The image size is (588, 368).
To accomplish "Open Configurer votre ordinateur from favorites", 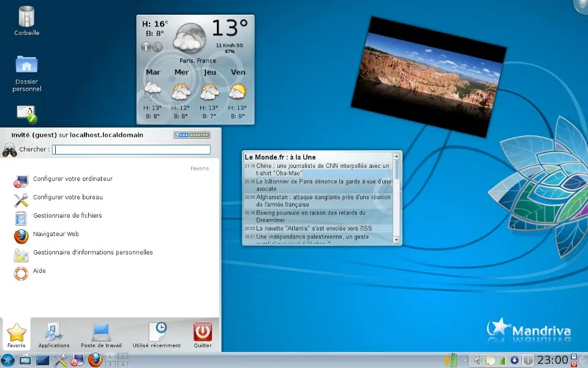I will click(72, 179).
